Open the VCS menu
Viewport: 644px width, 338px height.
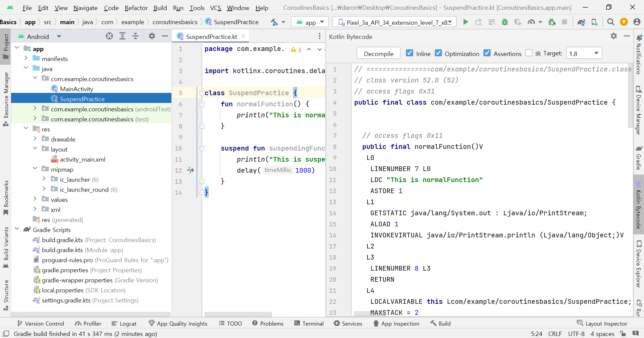[215, 8]
